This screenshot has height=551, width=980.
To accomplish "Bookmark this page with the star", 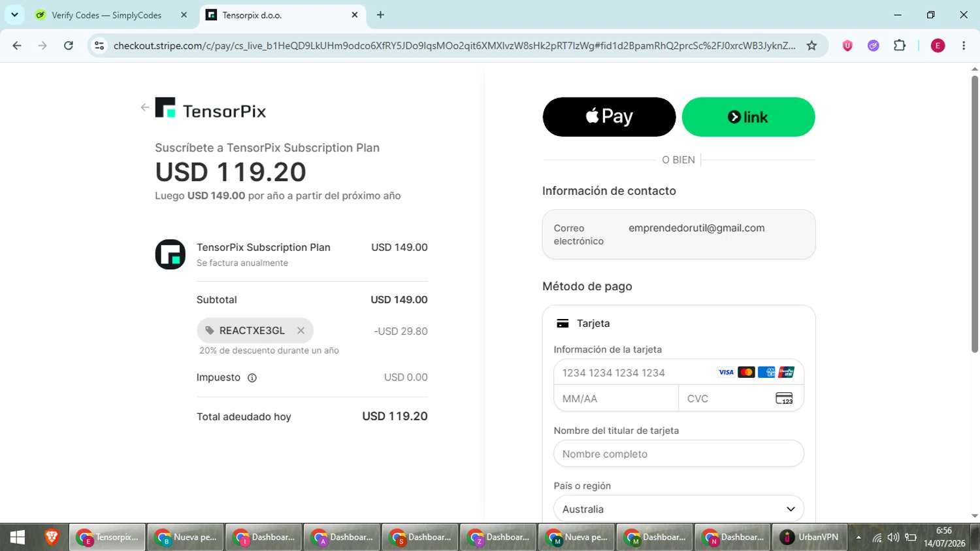I will point(811,46).
